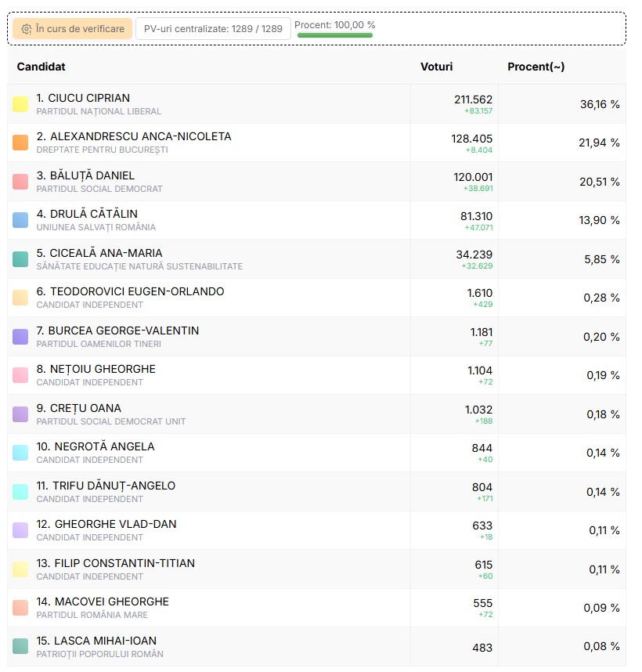Click blue swatch beside Drulă Cătălin
Viewport: 642px width, 672px height.
point(20,220)
